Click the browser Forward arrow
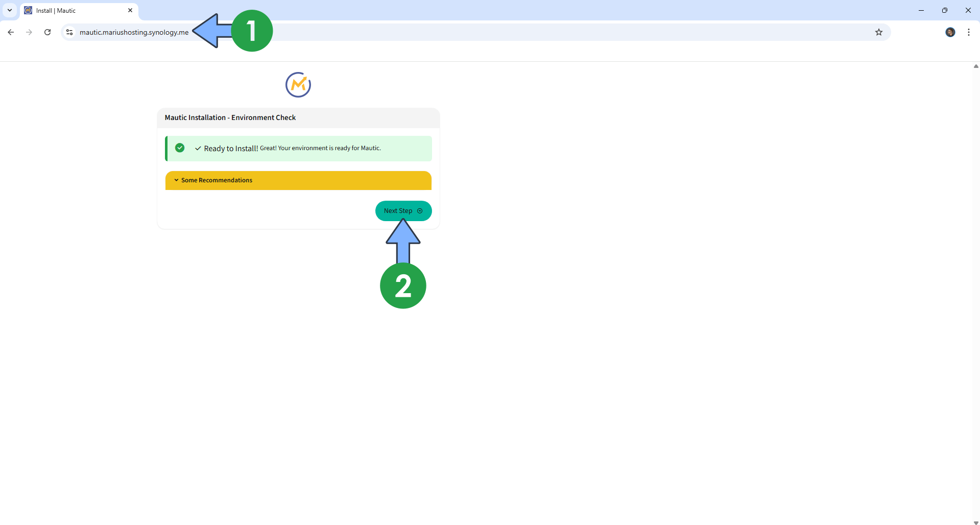Image resolution: width=980 pixels, height=525 pixels. pyautogui.click(x=29, y=32)
